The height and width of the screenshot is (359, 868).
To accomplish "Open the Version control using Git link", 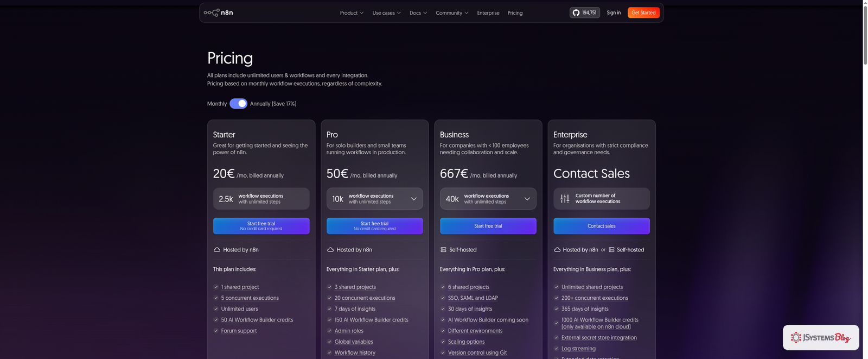I will [477, 352].
